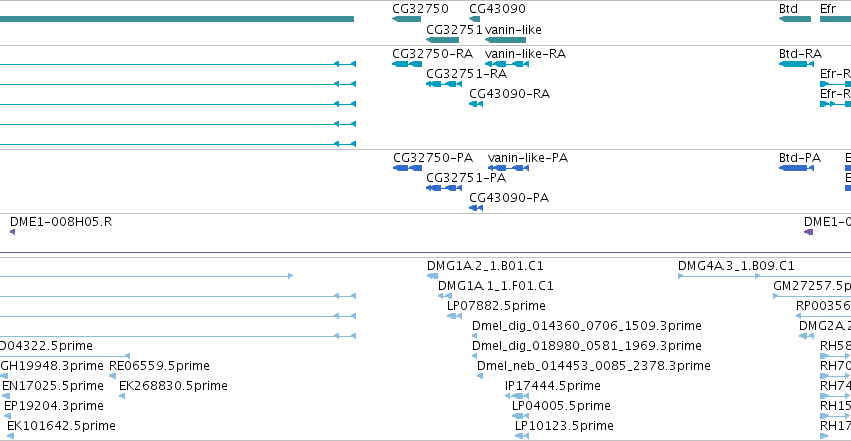Click EST LP04005.5prime

[561, 406]
